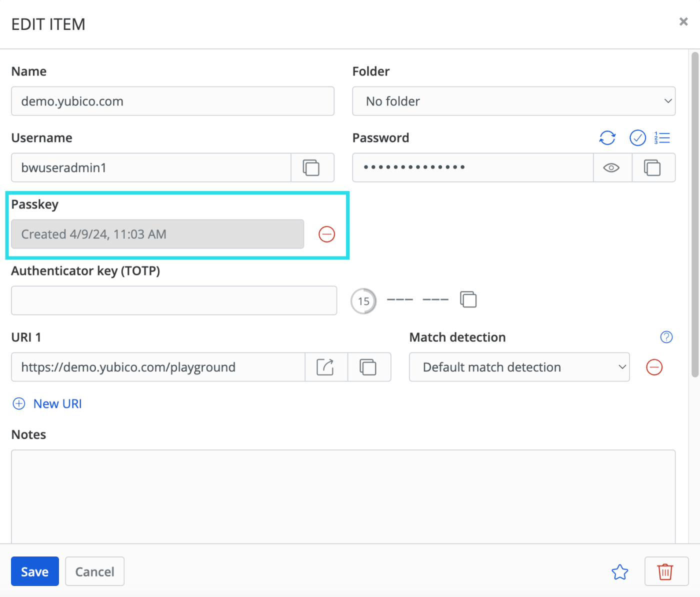Launch the URI 1 link
The height and width of the screenshot is (597, 700).
click(x=325, y=367)
